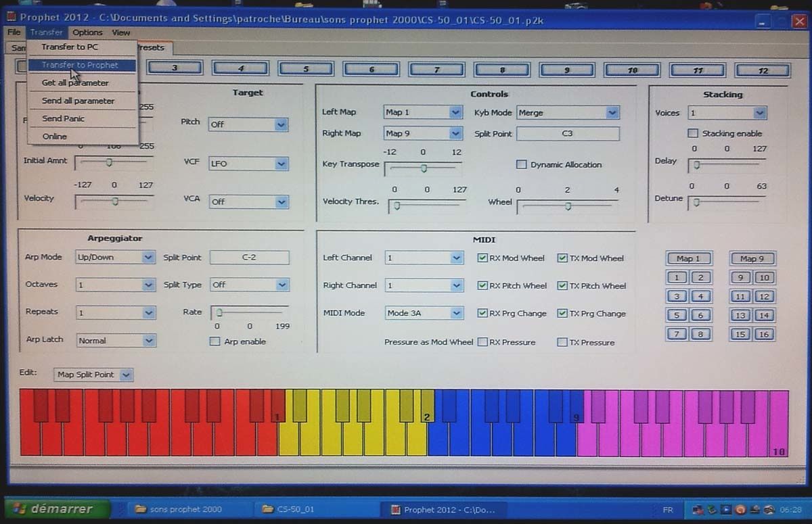
Task: Select preset button 3
Action: pyautogui.click(x=175, y=68)
